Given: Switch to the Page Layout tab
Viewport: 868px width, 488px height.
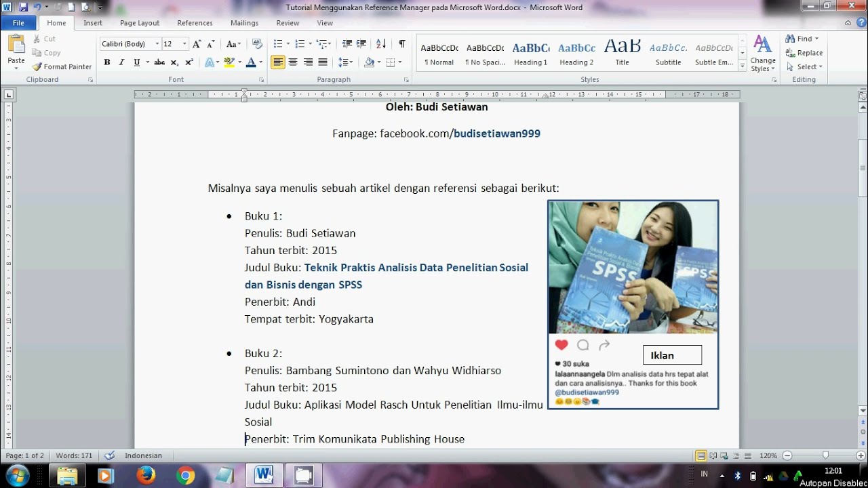Looking at the screenshot, I should click(140, 22).
